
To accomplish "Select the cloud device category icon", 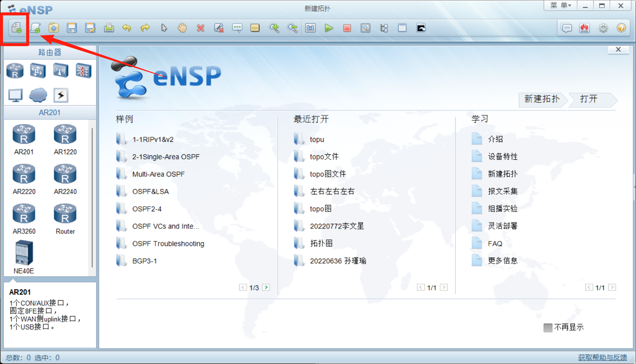I will [38, 95].
